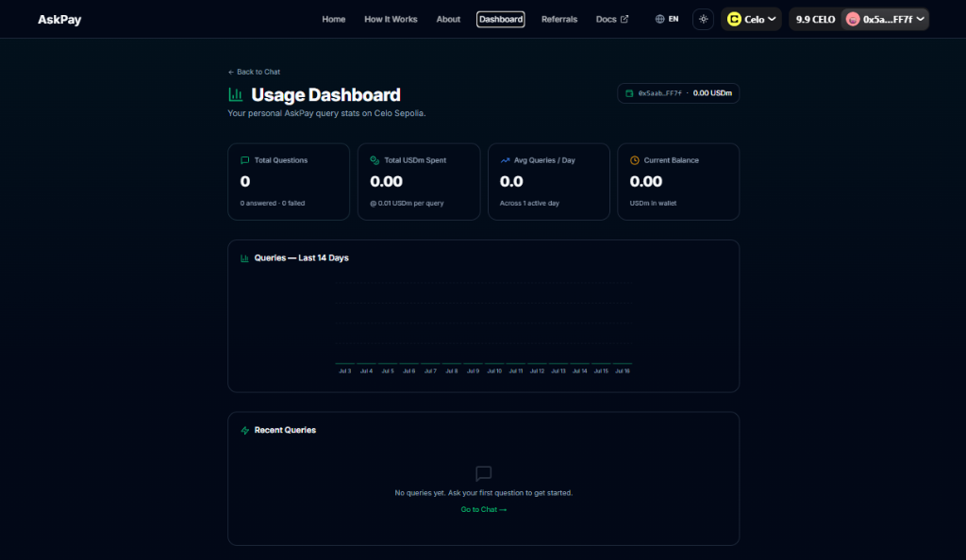Select the Dashboard nav item
The image size is (966, 560).
[x=500, y=19]
